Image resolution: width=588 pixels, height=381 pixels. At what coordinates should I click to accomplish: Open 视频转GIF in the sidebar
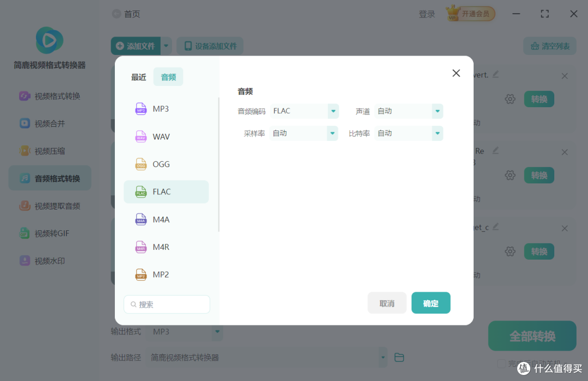[50, 233]
